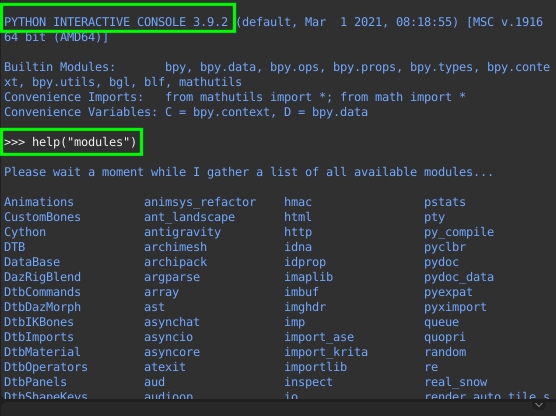Click the antigravity module name
Viewport: 556px width, 416px height.
pos(182,232)
